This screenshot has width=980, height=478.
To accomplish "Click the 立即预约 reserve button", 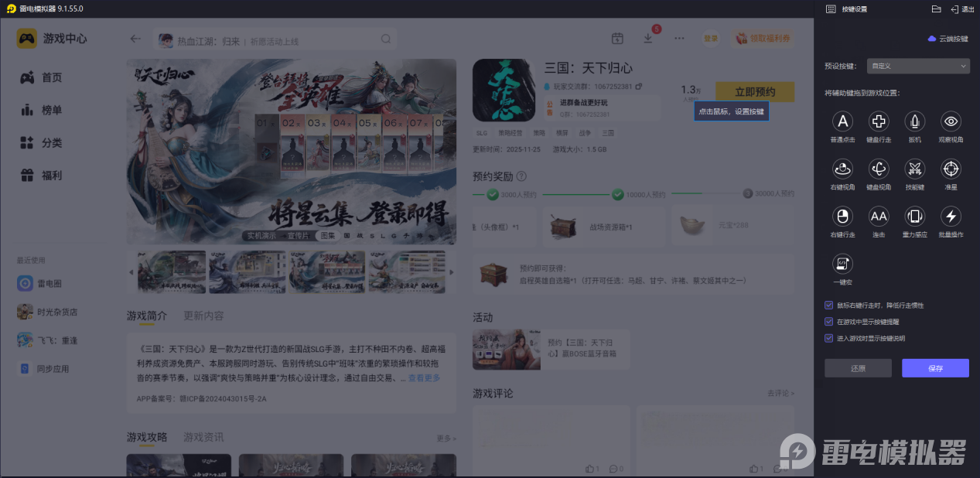I will click(755, 92).
